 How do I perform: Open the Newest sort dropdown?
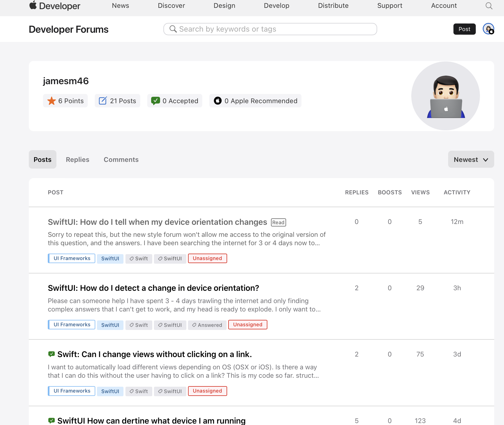coord(471,160)
